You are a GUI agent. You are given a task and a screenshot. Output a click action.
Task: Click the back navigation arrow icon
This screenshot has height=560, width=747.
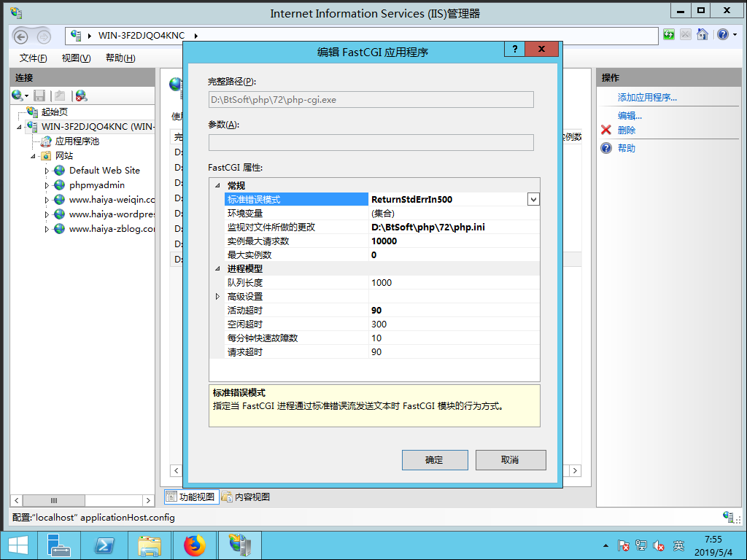pos(20,36)
